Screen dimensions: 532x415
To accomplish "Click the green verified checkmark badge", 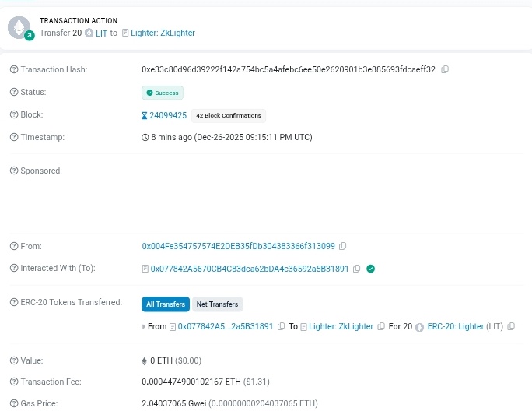I will pos(370,269).
